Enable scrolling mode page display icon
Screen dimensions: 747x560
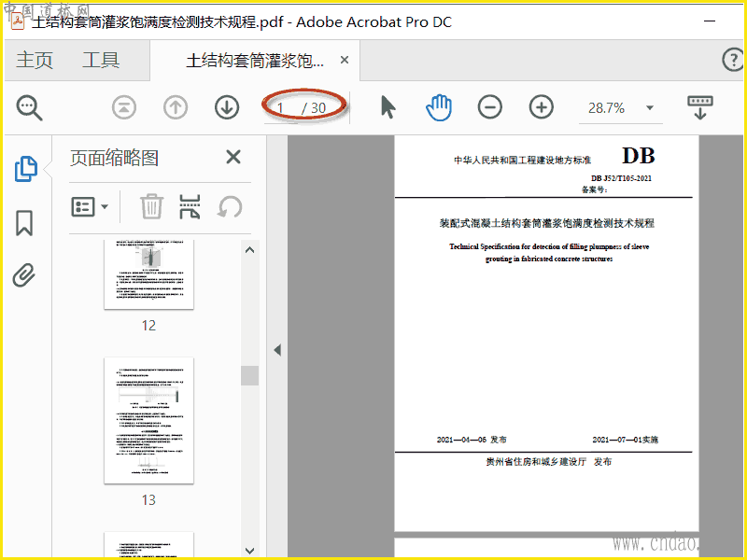[x=699, y=107]
